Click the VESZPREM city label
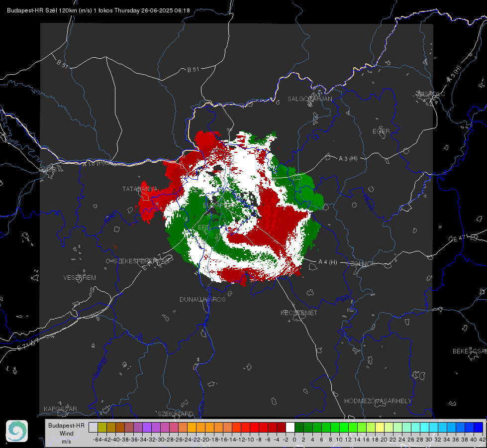 pos(80,277)
